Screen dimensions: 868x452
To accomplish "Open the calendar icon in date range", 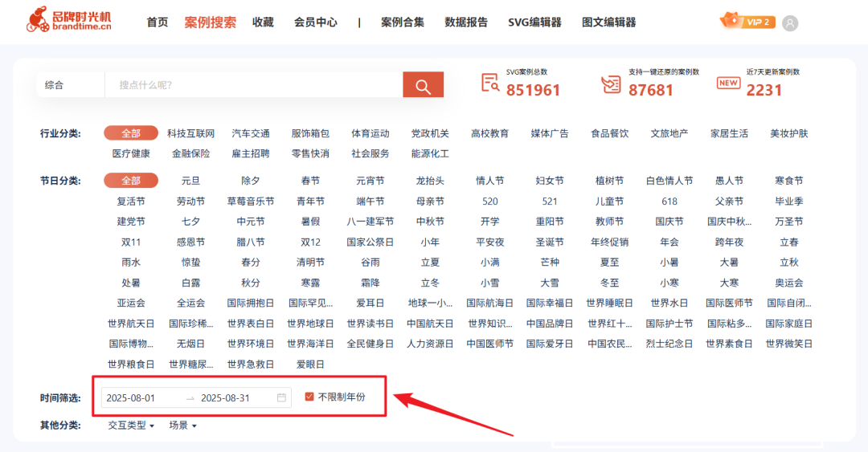I will [281, 397].
